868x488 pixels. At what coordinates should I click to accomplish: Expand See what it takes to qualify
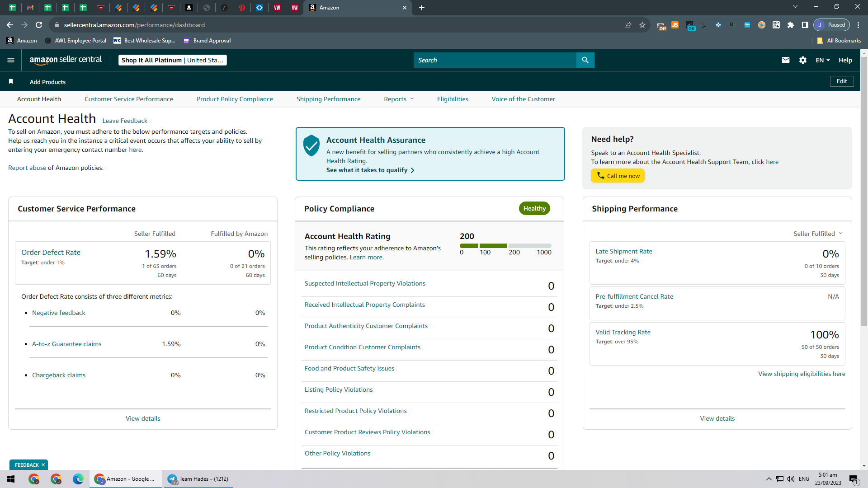pyautogui.click(x=370, y=170)
